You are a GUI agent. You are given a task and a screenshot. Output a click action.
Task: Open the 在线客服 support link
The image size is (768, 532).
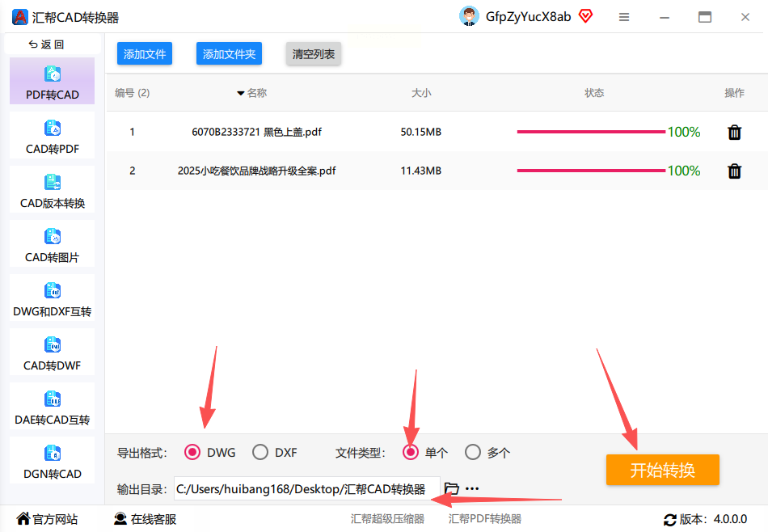point(145,519)
